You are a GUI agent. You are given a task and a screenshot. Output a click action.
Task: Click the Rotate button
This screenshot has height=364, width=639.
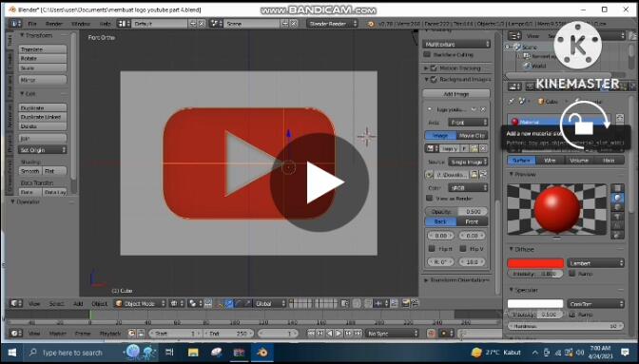click(x=43, y=59)
